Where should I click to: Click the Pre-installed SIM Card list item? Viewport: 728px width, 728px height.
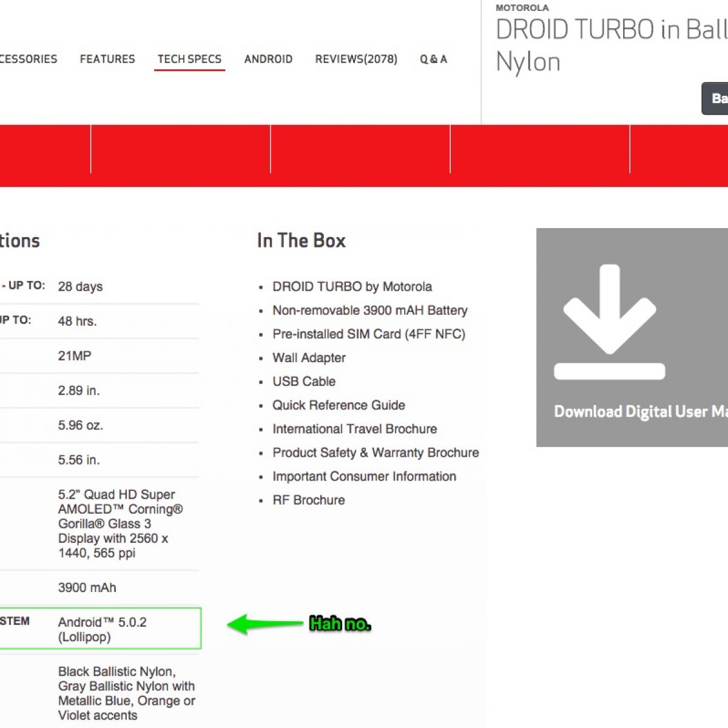point(368,334)
